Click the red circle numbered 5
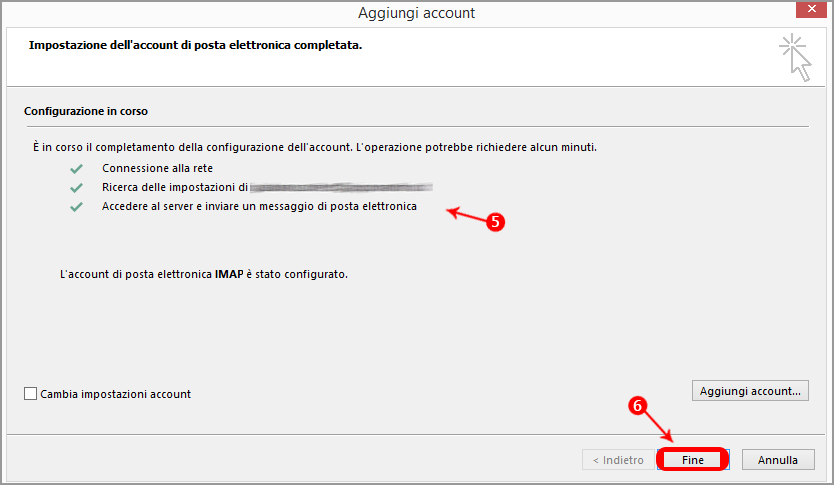Viewport: 834px width, 485px height. click(493, 223)
